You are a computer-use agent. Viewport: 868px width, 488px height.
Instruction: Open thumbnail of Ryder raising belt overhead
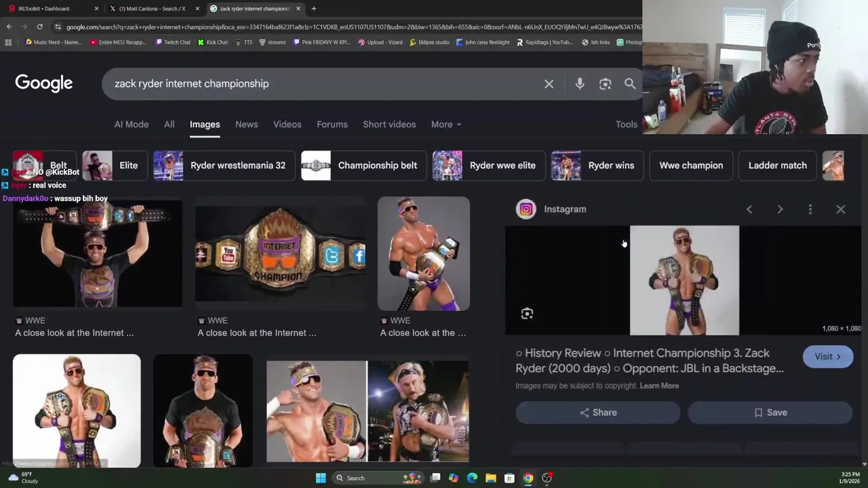coord(98,254)
